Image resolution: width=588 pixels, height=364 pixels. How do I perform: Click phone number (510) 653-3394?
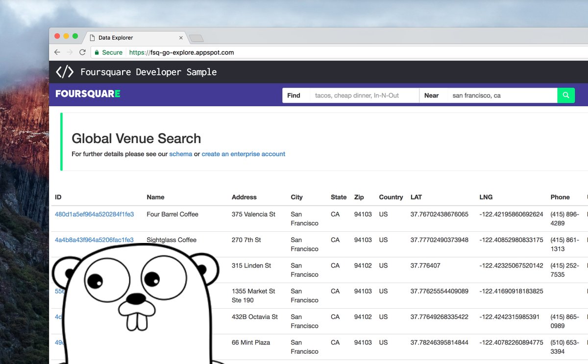point(565,346)
